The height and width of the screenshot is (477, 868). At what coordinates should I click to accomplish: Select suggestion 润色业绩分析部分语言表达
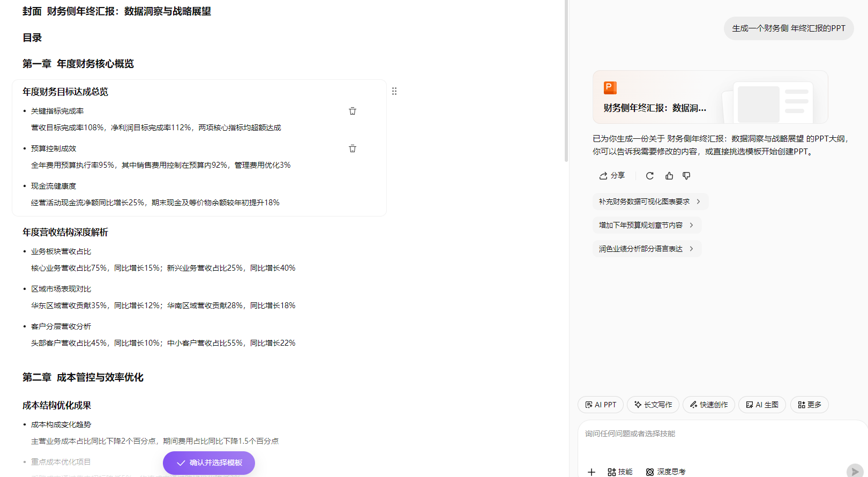tap(646, 249)
